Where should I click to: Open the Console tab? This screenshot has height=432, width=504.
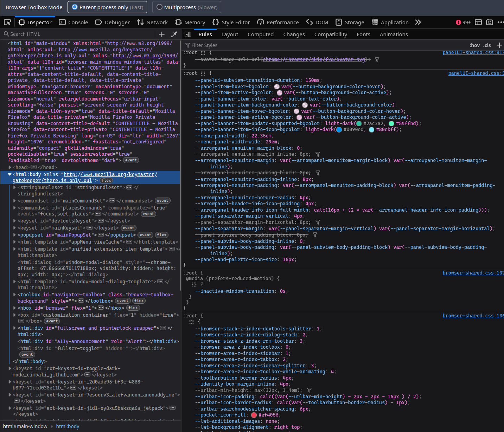74,22
